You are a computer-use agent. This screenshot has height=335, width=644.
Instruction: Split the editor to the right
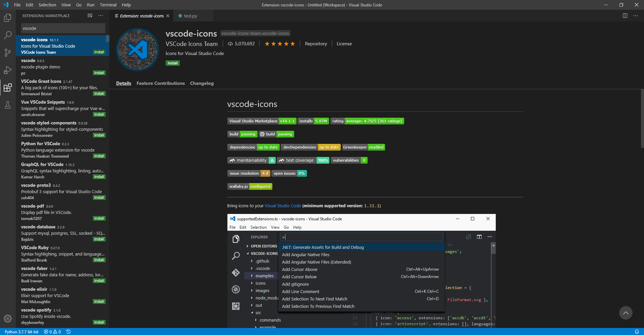625,16
